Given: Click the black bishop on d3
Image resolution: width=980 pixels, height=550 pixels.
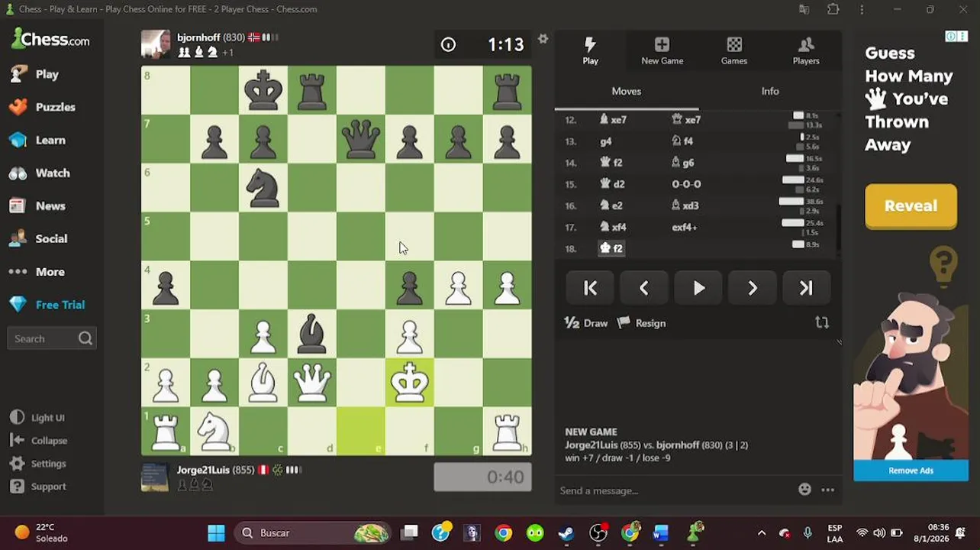Looking at the screenshot, I should [x=312, y=334].
